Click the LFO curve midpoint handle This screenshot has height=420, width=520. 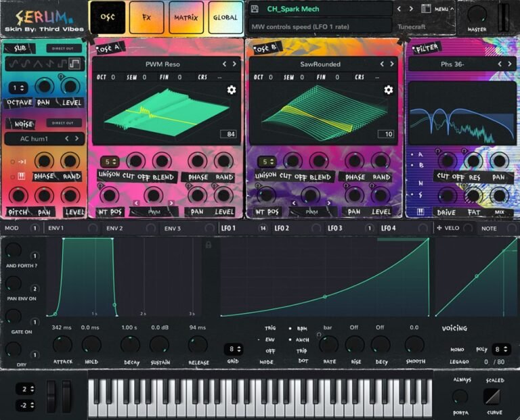tap(325, 297)
